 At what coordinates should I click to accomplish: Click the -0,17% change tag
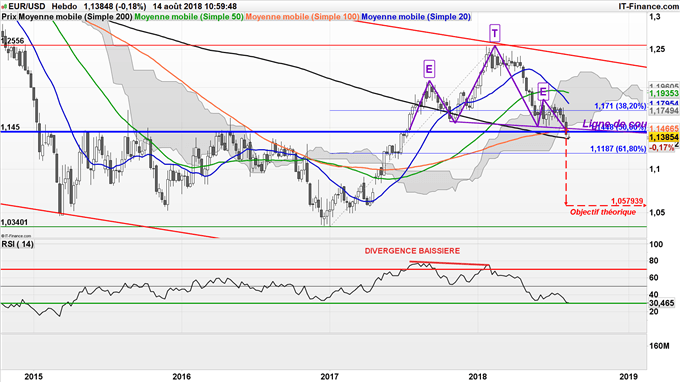point(662,148)
